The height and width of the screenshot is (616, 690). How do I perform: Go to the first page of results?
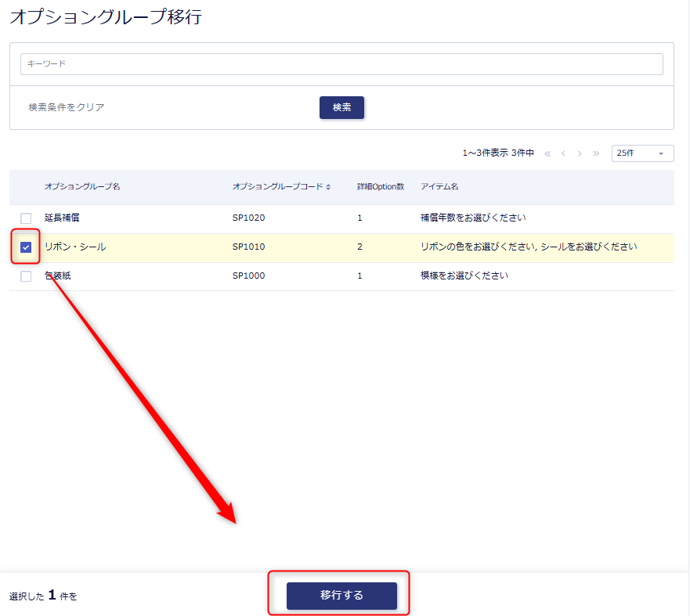(x=547, y=153)
